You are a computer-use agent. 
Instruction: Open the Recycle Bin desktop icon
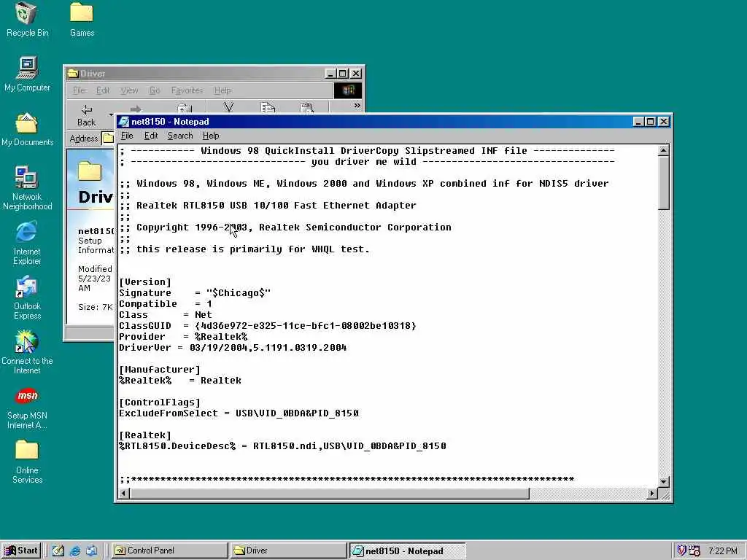click(27, 19)
